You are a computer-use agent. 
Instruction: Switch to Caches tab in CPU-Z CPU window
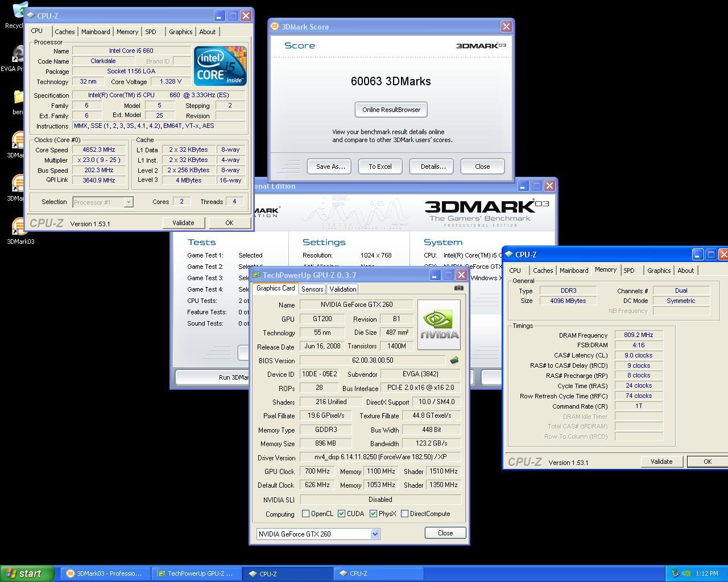click(x=64, y=32)
